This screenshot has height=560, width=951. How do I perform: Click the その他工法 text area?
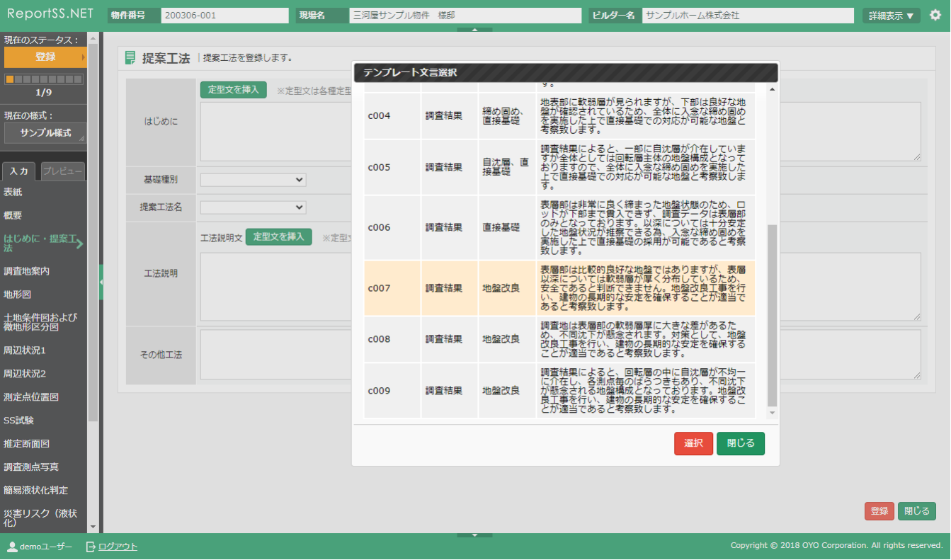(561, 355)
